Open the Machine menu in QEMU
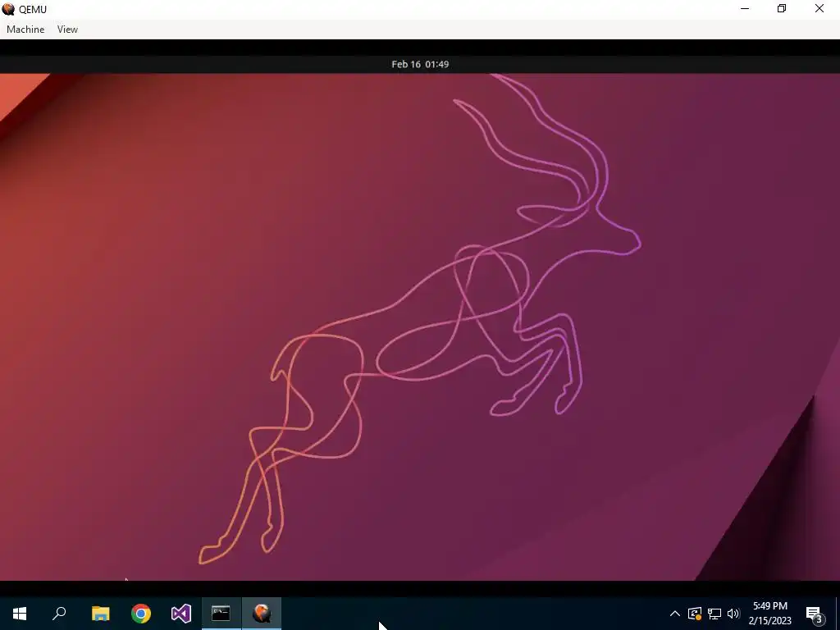The width and height of the screenshot is (840, 630). point(25,30)
